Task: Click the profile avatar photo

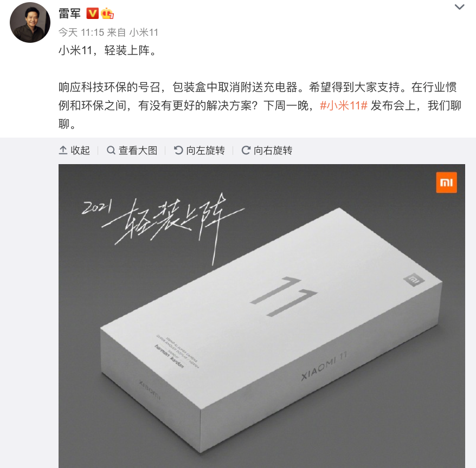Action: click(x=30, y=22)
